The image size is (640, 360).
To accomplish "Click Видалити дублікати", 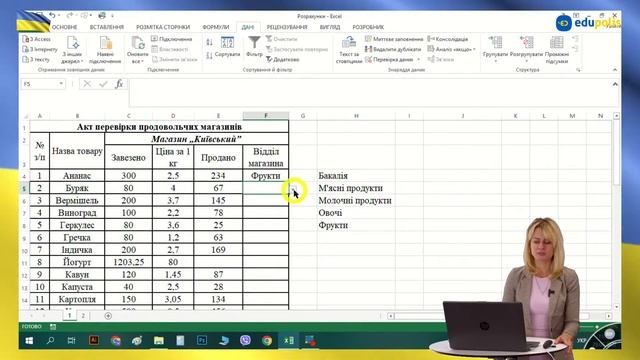I will tap(393, 49).
